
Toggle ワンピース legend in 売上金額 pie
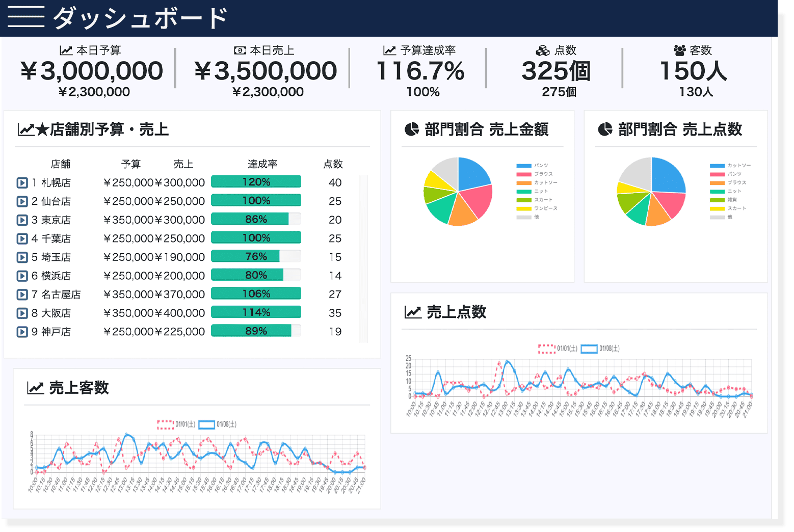click(x=537, y=208)
